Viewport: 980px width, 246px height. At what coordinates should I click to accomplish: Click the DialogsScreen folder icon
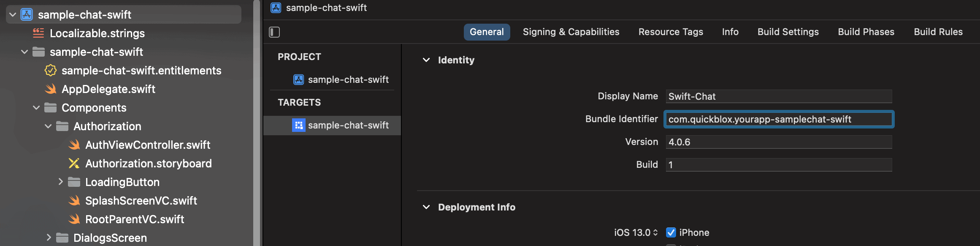point(62,238)
